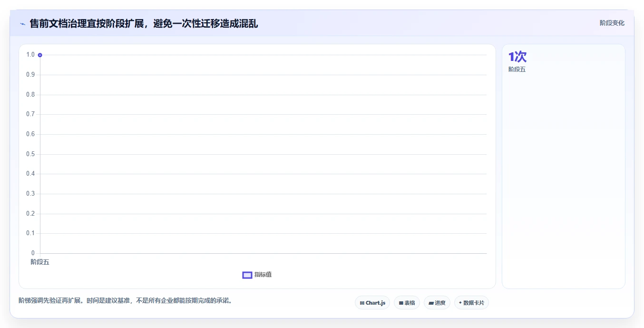
Task: Click the 进度 chip
Action: (x=437, y=303)
